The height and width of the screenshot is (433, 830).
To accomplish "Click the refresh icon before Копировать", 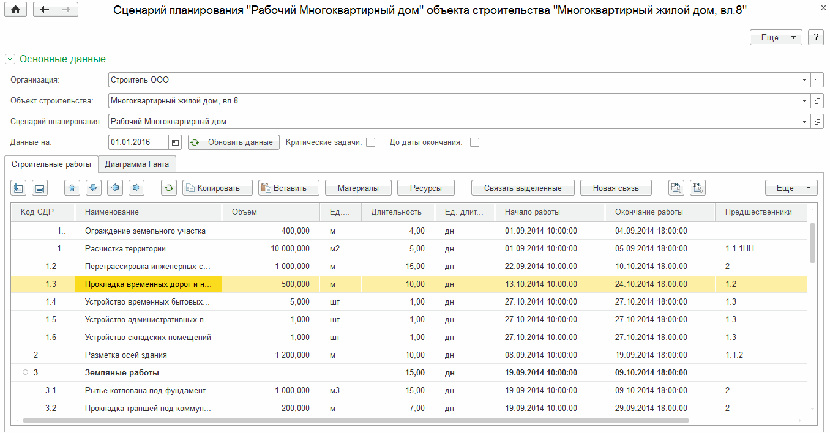I will point(168,187).
